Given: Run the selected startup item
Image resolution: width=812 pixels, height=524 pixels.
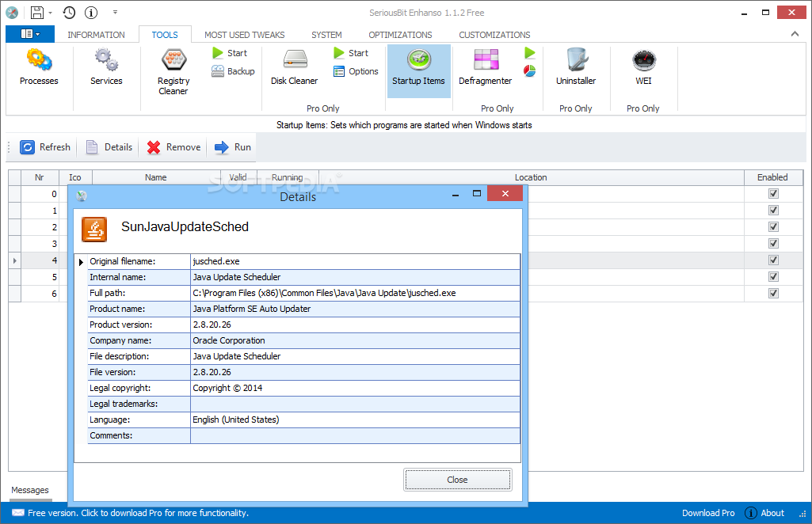Looking at the screenshot, I should tap(233, 147).
